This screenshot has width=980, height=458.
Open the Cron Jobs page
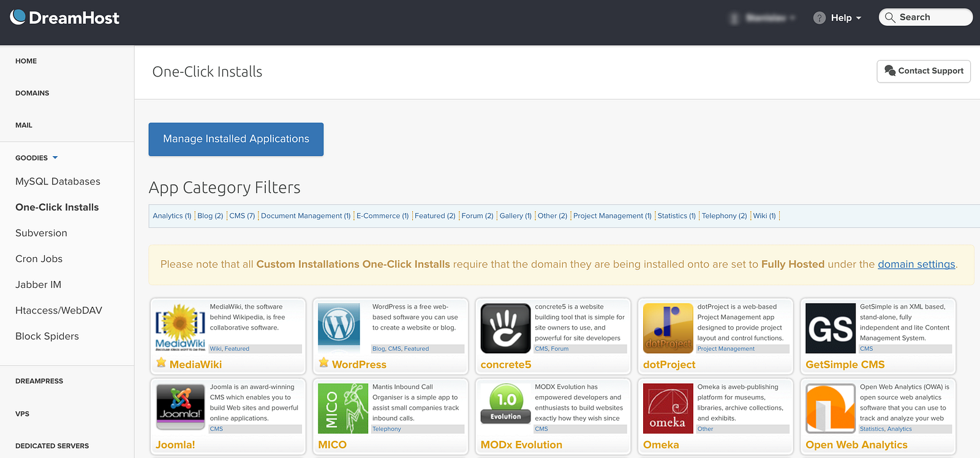coord(39,258)
